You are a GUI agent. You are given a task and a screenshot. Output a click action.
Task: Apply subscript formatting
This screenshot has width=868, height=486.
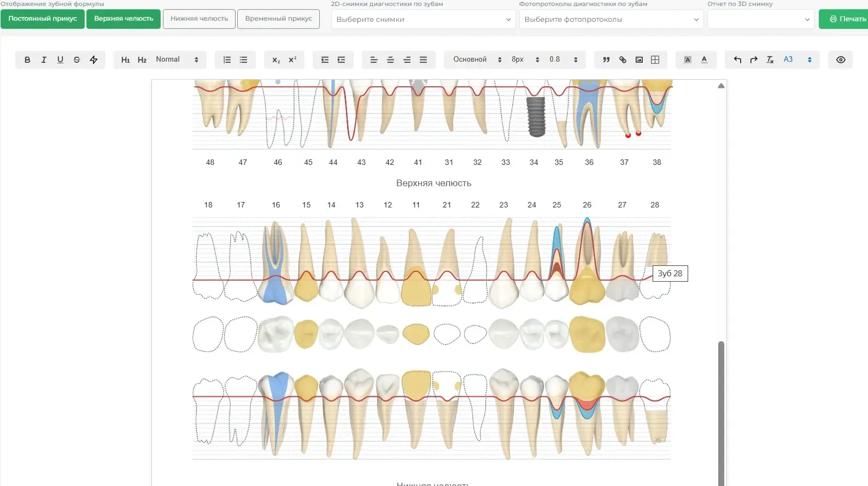pyautogui.click(x=276, y=60)
